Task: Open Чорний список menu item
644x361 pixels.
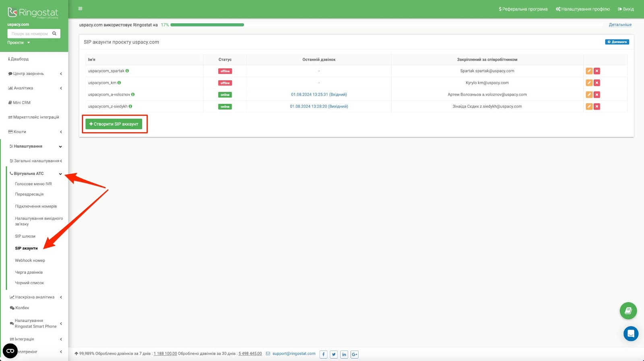Action: coord(29,283)
